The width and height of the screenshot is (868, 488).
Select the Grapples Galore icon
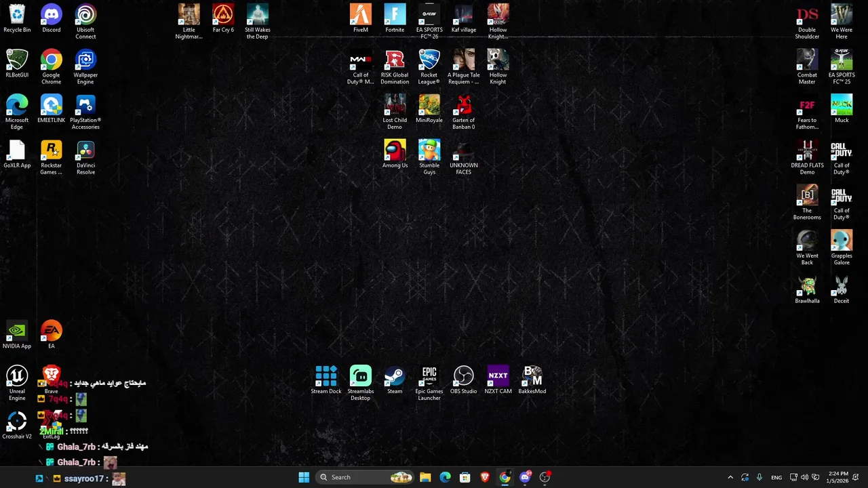coord(842,248)
